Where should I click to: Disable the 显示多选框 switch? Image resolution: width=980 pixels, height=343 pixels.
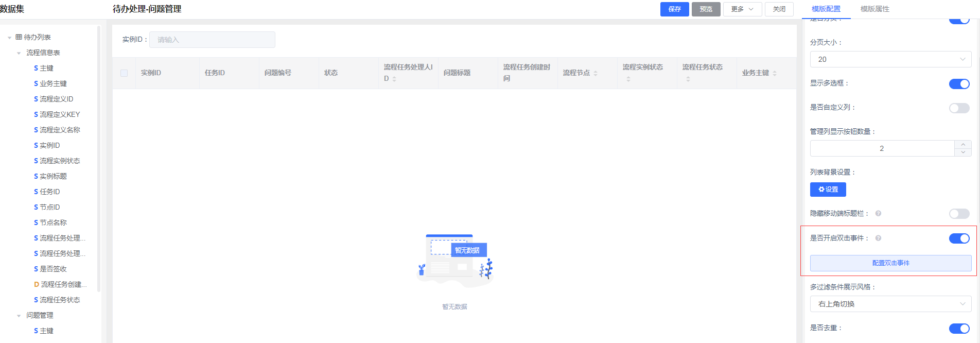click(x=959, y=84)
